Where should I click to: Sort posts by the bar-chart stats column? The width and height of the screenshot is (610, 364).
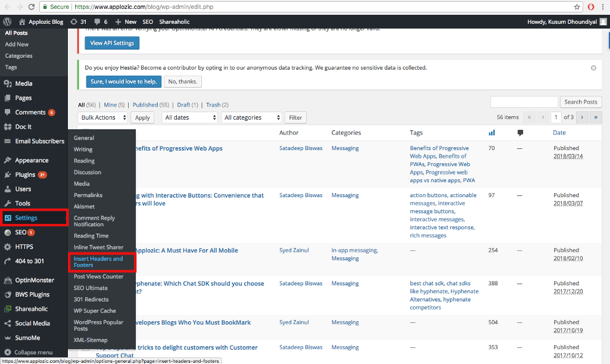tap(491, 132)
